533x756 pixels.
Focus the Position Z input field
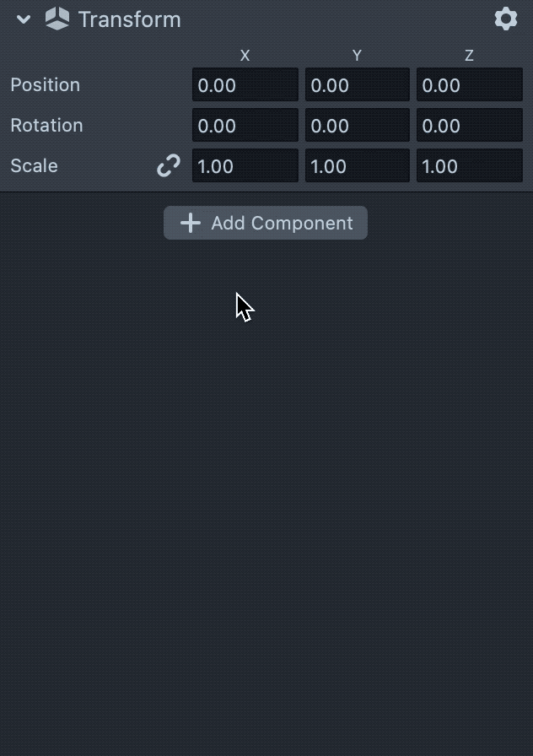[469, 85]
